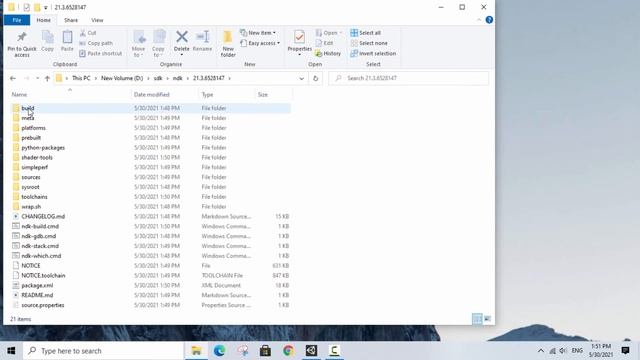Open Microsoft Edge from the taskbar

(219, 351)
